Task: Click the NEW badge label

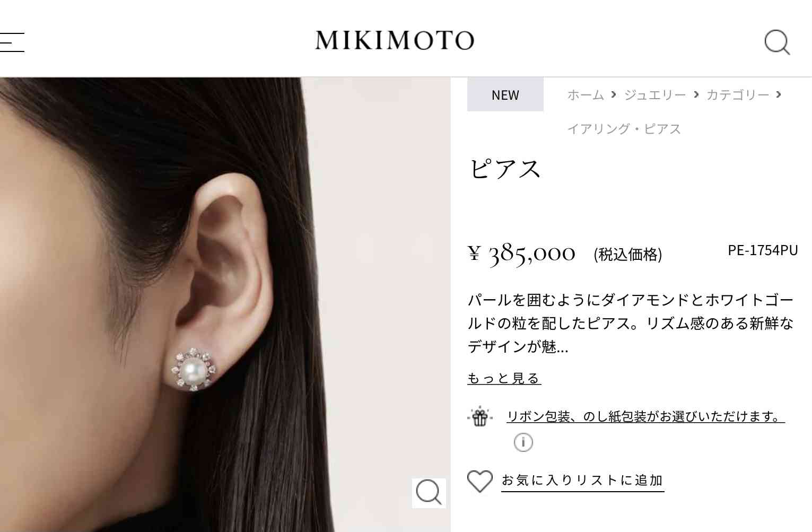Action: (x=505, y=95)
